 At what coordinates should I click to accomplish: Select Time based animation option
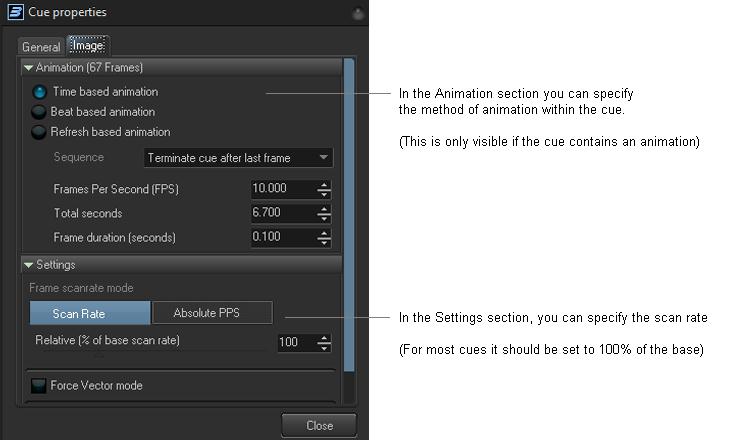pyautogui.click(x=39, y=92)
